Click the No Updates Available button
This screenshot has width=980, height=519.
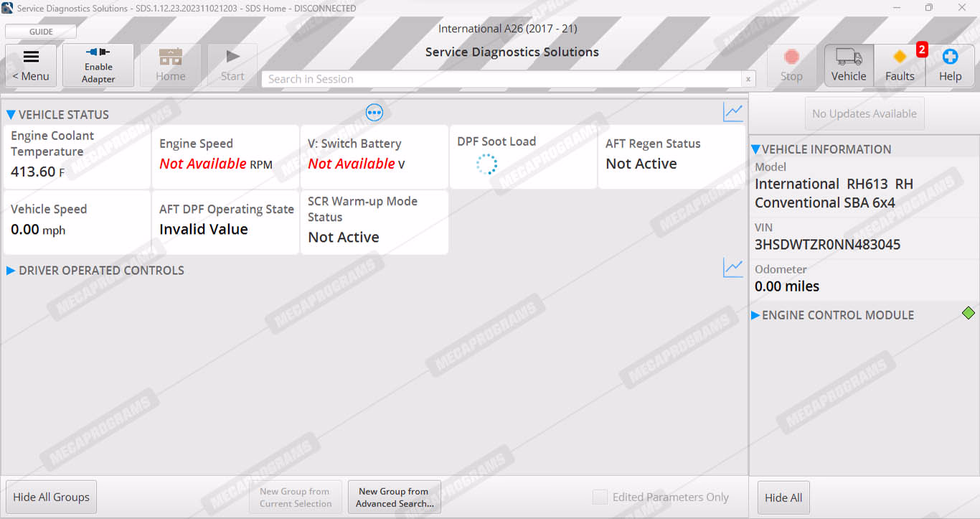point(864,113)
